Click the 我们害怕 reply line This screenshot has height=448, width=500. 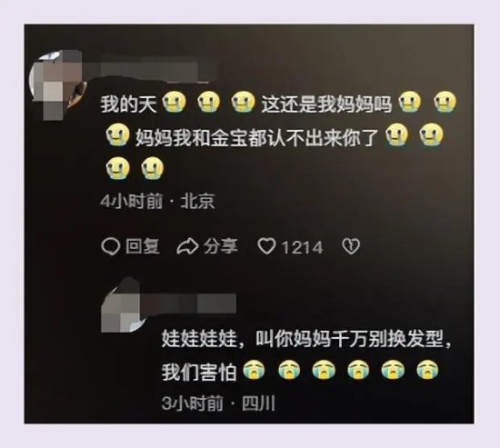[x=199, y=372]
